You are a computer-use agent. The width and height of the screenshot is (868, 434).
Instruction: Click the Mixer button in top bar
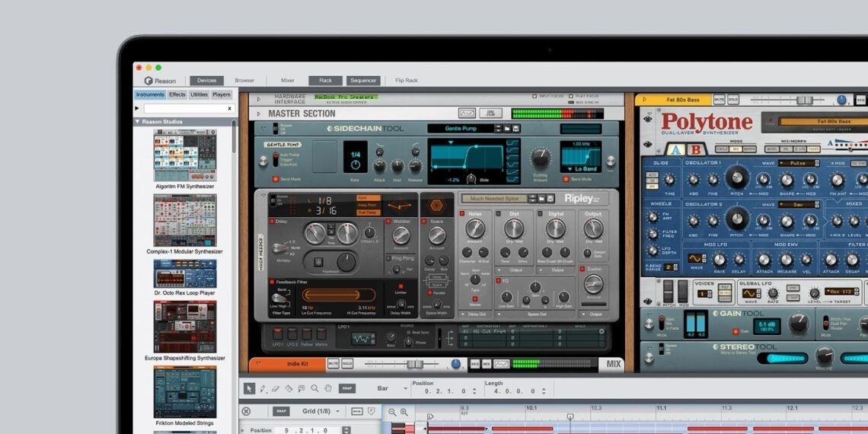click(287, 80)
